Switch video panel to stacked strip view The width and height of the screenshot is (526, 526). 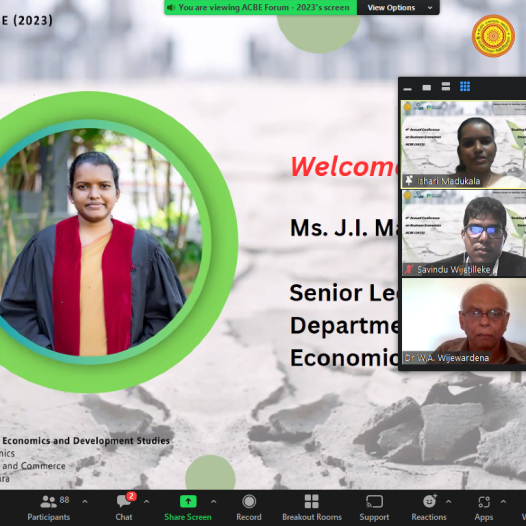446,87
